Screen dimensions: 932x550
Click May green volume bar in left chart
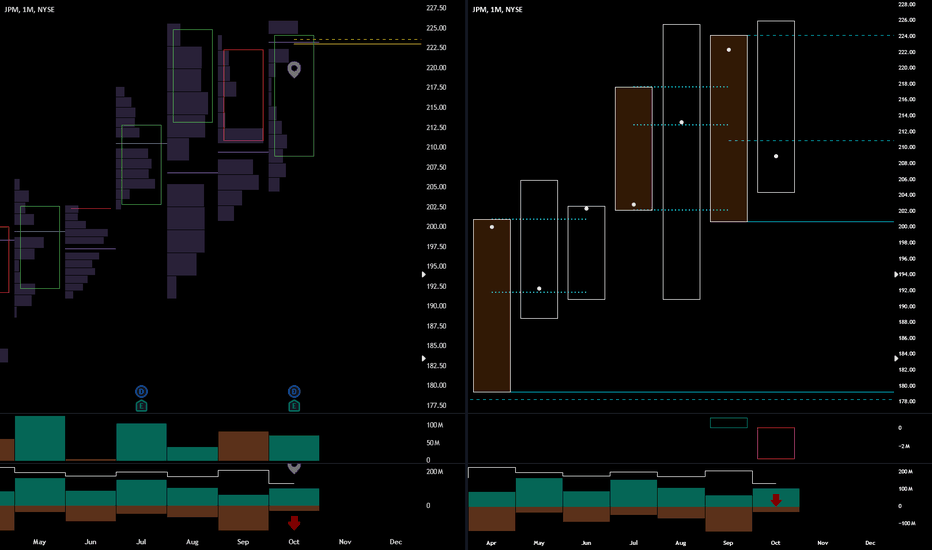tap(40, 438)
